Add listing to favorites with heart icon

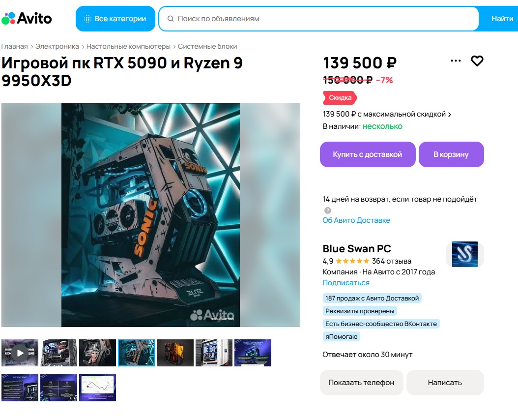477,61
